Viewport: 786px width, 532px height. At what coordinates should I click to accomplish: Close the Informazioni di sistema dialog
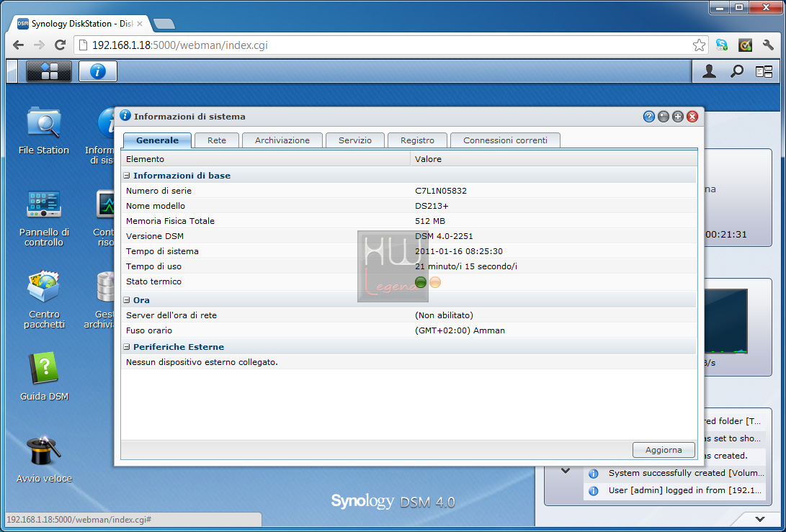pos(692,117)
